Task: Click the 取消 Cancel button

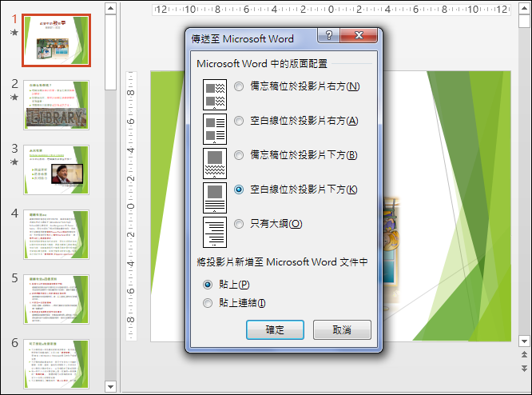Action: (342, 329)
